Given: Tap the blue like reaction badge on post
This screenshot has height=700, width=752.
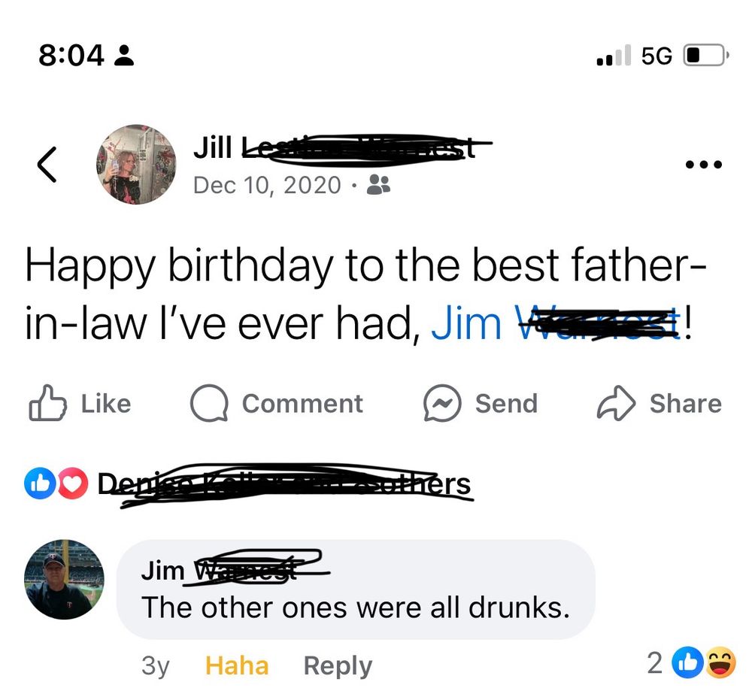Looking at the screenshot, I should (x=40, y=483).
